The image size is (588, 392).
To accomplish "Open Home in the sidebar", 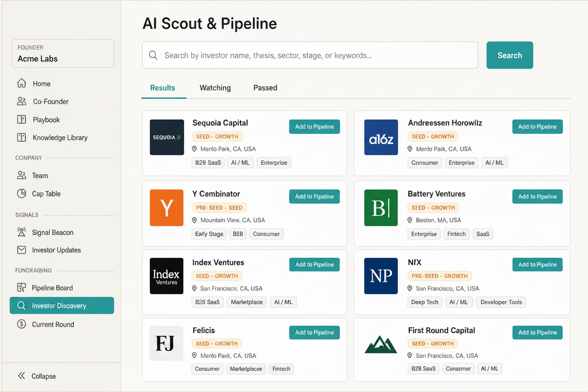I will pyautogui.click(x=41, y=83).
